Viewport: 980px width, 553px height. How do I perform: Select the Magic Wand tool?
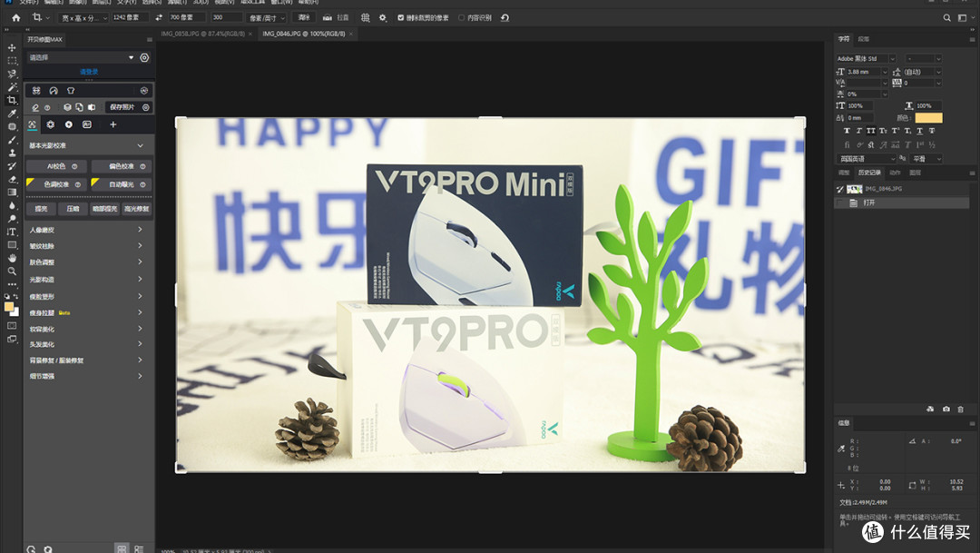pos(12,87)
